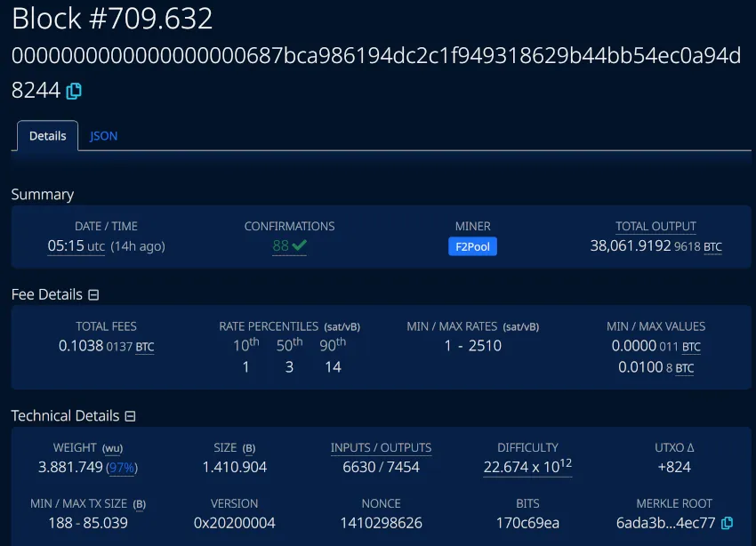Image resolution: width=756 pixels, height=546 pixels.
Task: Open the F2Pool miner badge
Action: click(472, 246)
